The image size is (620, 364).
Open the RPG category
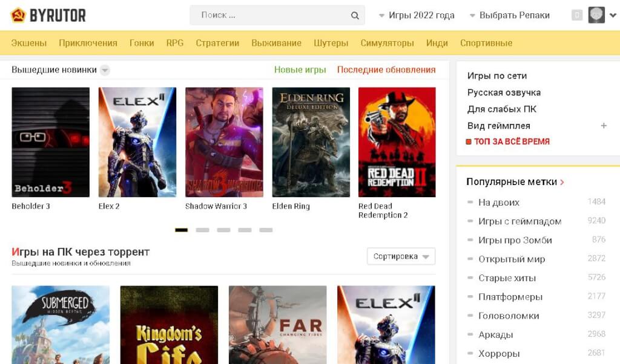(175, 43)
